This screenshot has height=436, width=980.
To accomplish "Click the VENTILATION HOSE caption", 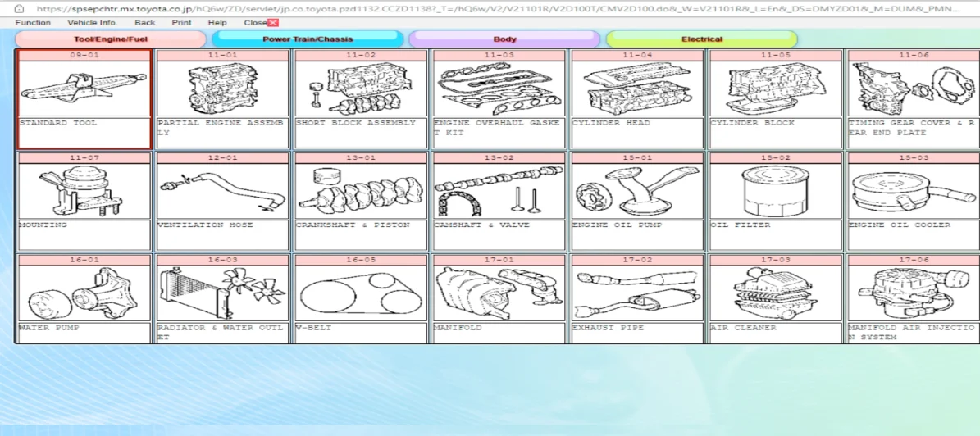I will pos(206,225).
